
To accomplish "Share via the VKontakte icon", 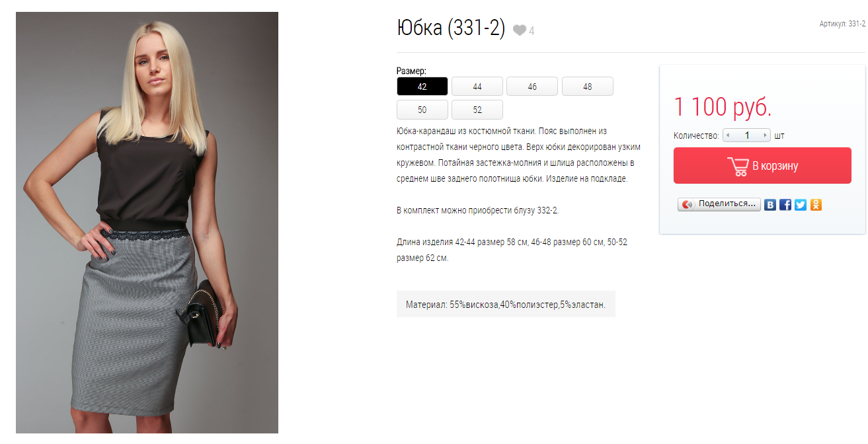I will click(770, 205).
